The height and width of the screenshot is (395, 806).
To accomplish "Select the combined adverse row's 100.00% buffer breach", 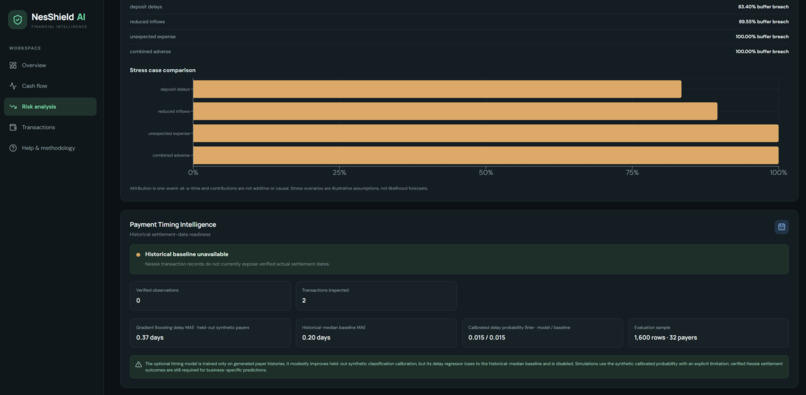I will coord(762,51).
